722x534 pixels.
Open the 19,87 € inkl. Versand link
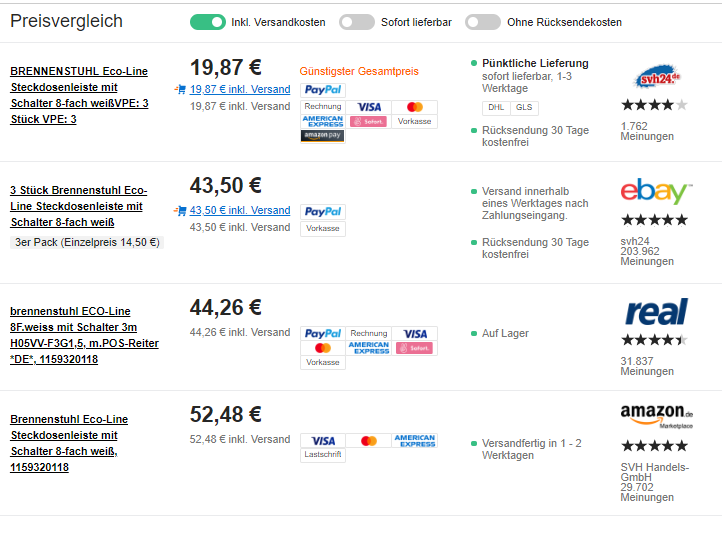[240, 89]
